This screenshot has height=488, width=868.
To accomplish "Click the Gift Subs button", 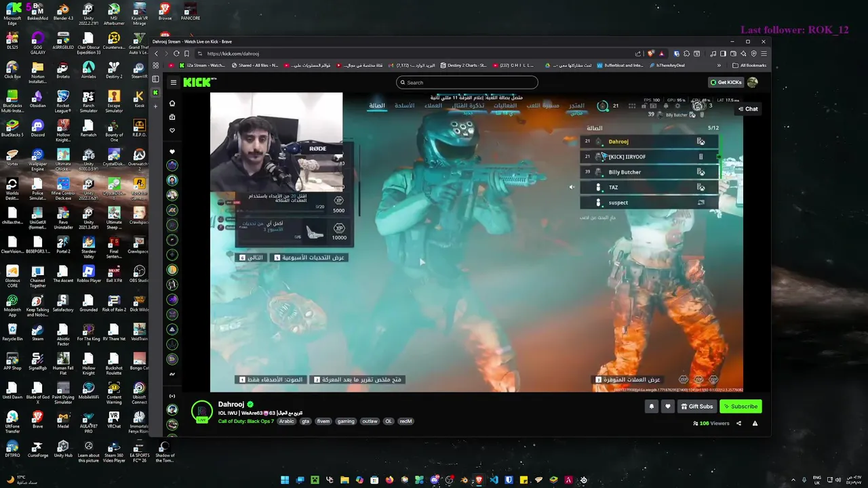I will click(696, 406).
